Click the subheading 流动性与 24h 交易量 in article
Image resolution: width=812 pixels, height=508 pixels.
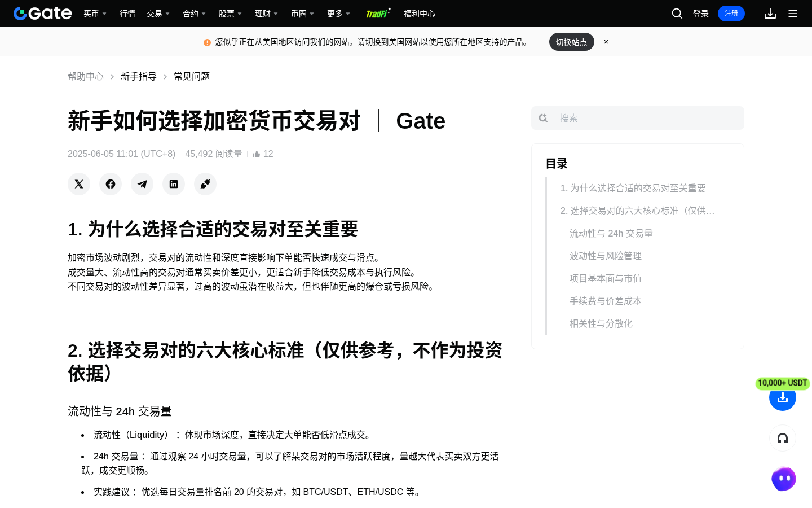[120, 411]
